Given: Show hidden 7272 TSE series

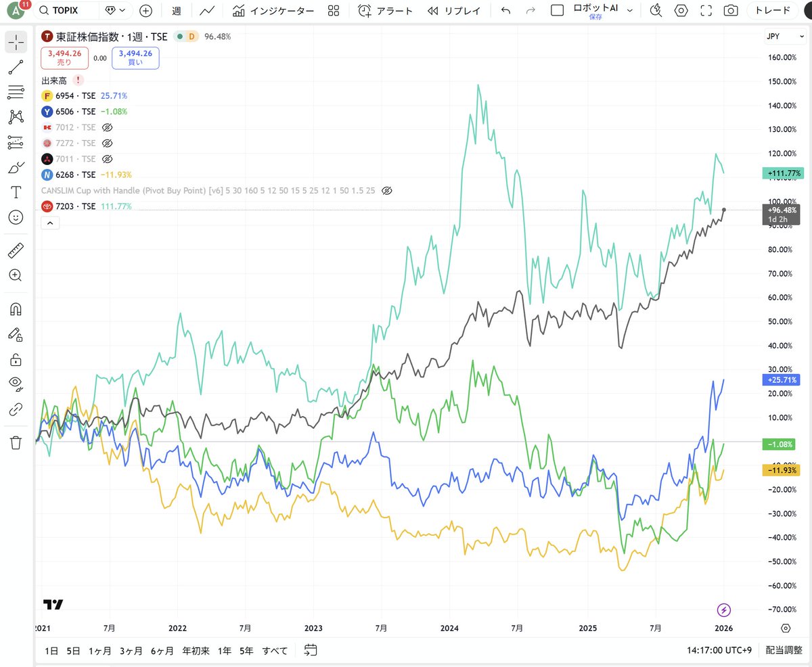Looking at the screenshot, I should tap(106, 143).
